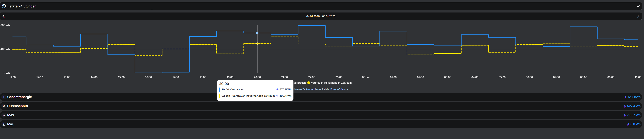The width and height of the screenshot is (644, 139).
Task: Toggle Verbrauch im vorherigen Zeitraum legend series
Action: coord(331,83)
